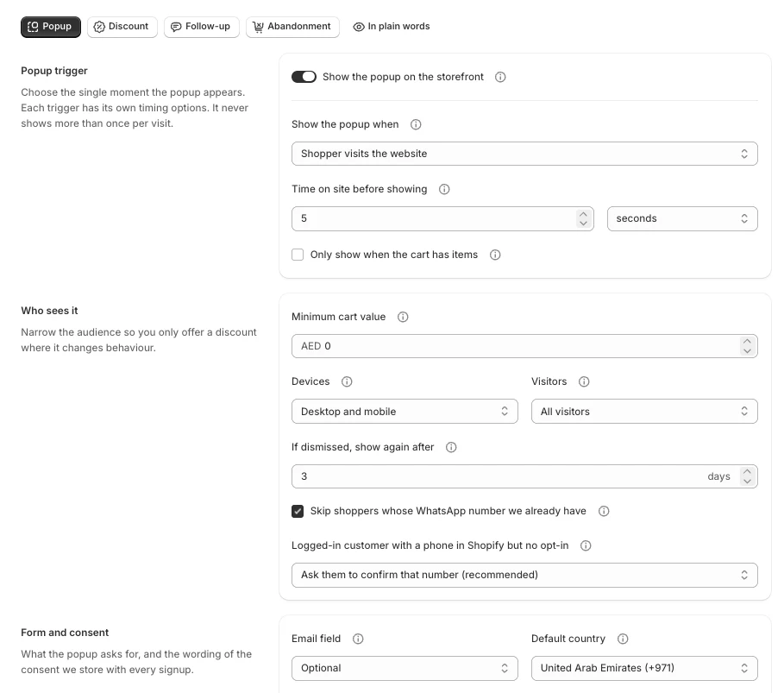
Task: Increase the dismissed days value
Action: click(747, 472)
